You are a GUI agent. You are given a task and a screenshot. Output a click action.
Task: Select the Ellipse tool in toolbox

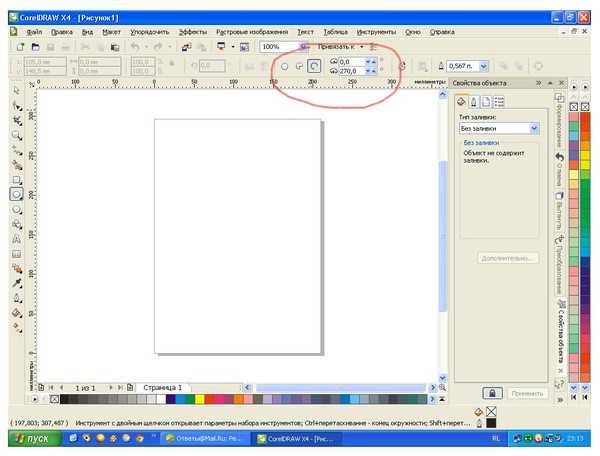coord(16,194)
